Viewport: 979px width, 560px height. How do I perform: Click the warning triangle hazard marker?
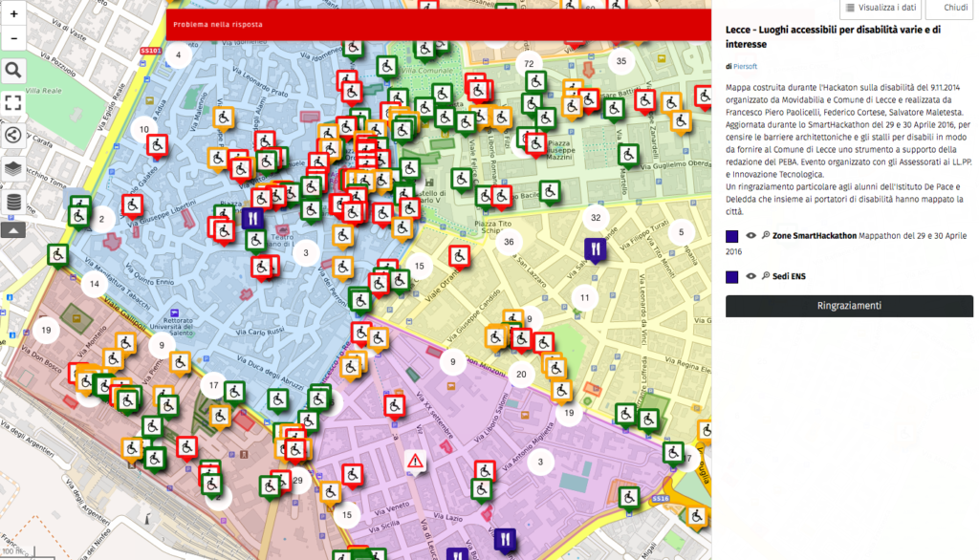coord(415,462)
